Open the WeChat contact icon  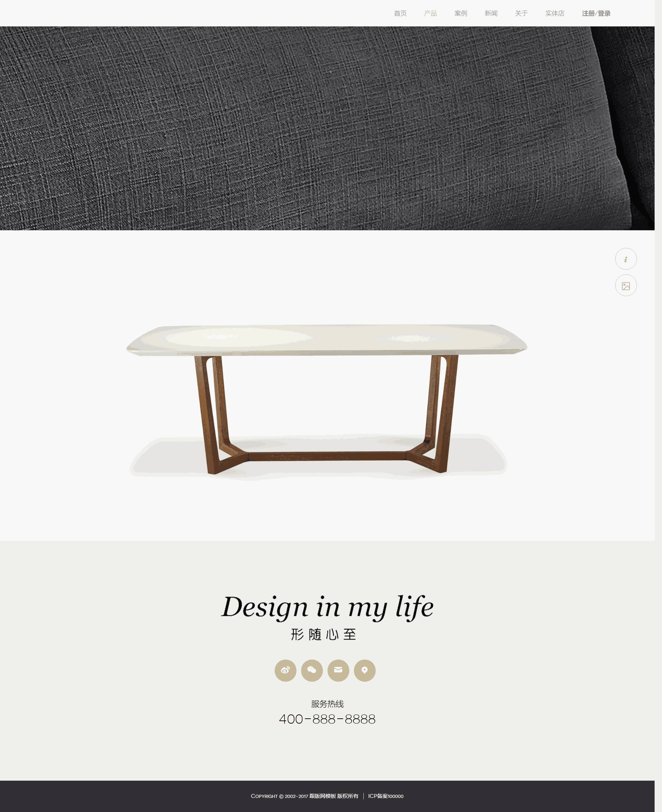tap(312, 670)
